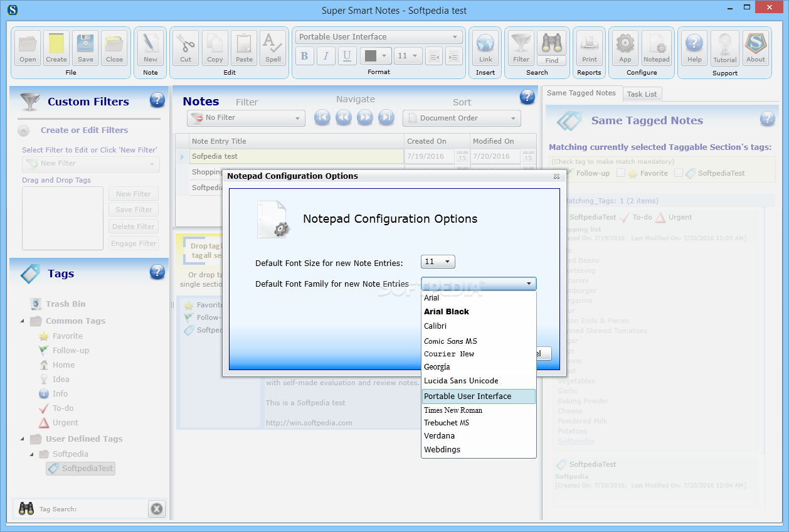The height and width of the screenshot is (532, 789).
Task: Select Arial Black font option
Action: pos(479,312)
